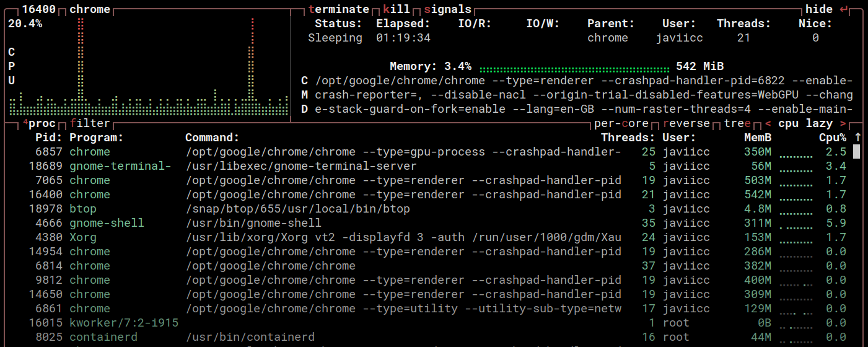The image size is (868, 347).
Task: Select kworker/7:2-i915 process row
Action: coord(427,323)
